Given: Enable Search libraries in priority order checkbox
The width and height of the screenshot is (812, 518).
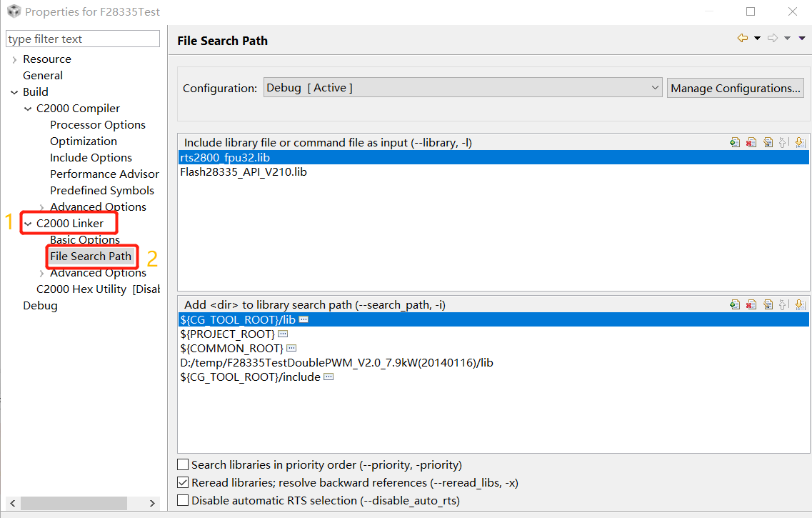Looking at the screenshot, I should [x=184, y=465].
